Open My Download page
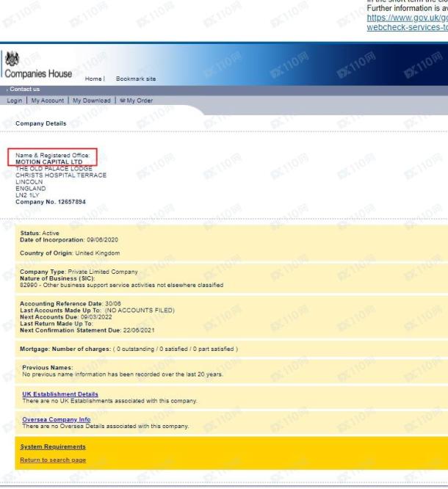This screenshot has width=448, height=489. pyautogui.click(x=92, y=101)
